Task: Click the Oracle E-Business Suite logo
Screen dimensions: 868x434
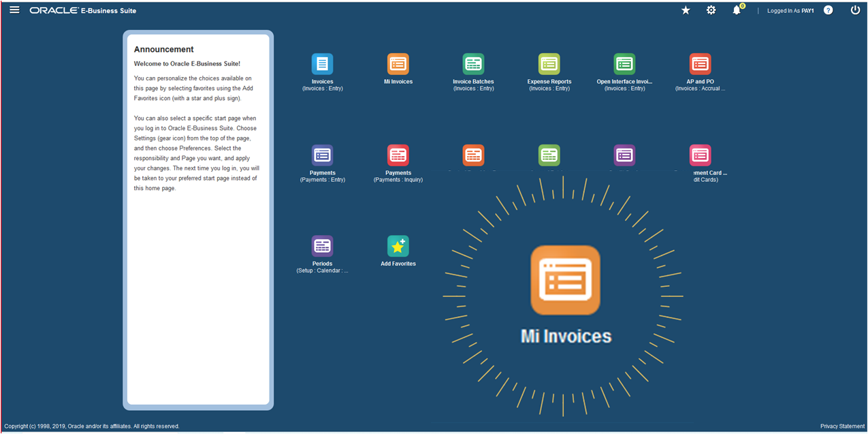Action: click(x=83, y=11)
